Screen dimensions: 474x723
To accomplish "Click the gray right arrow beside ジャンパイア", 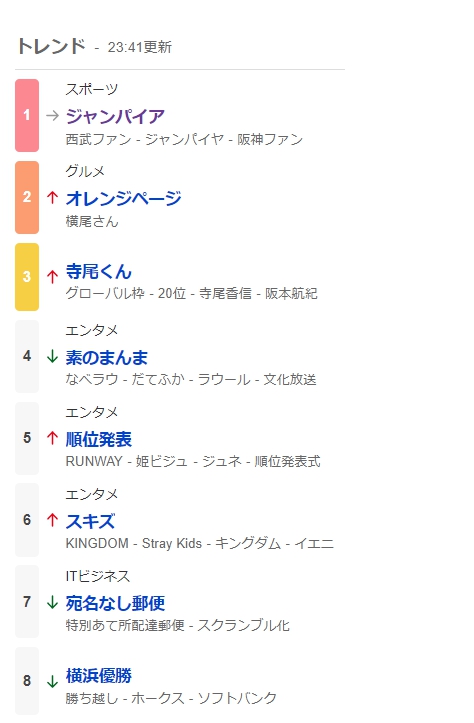I will (x=53, y=115).
